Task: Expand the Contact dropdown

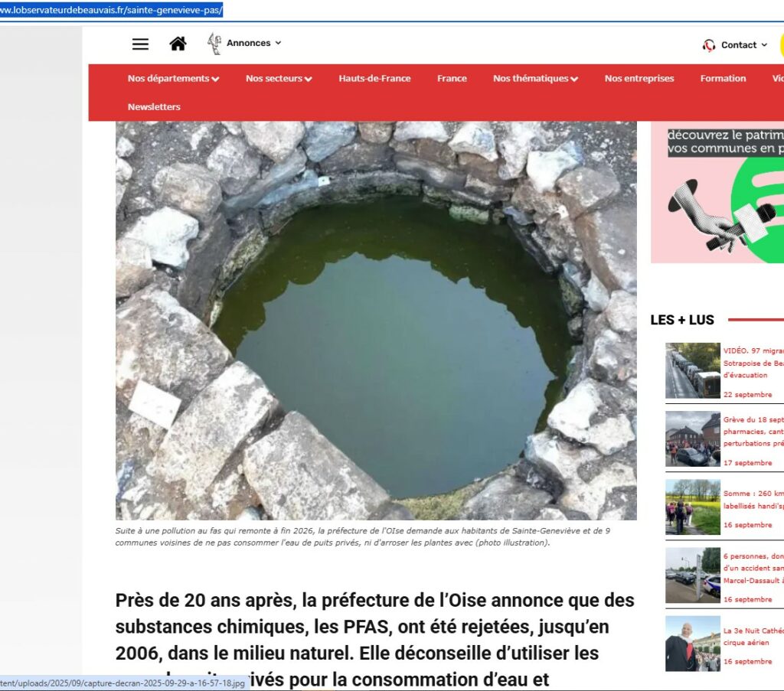Action: click(743, 45)
